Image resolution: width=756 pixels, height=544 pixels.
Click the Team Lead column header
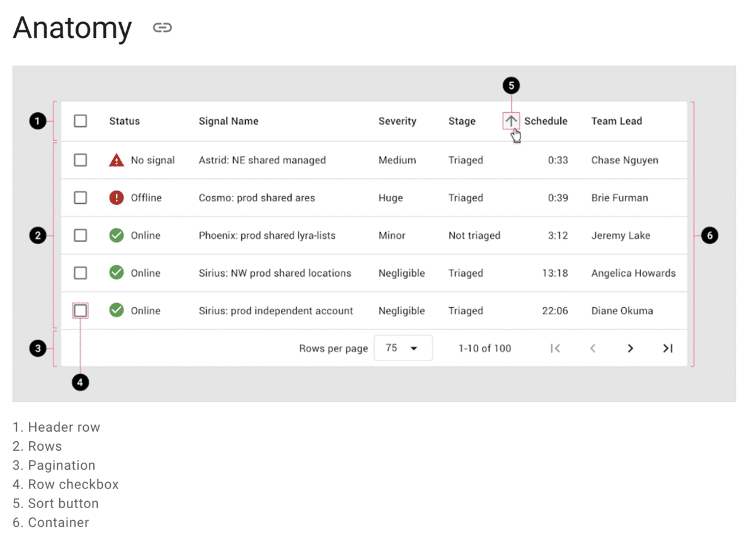(616, 121)
